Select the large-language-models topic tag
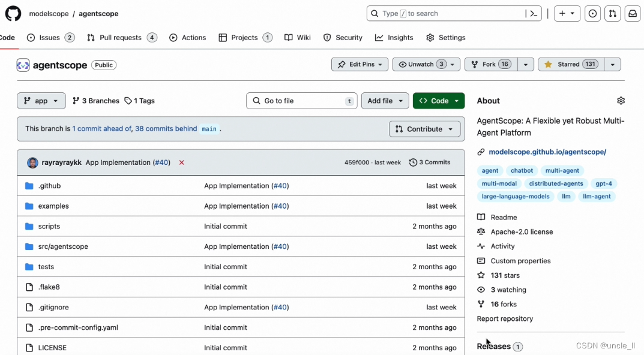 point(516,197)
